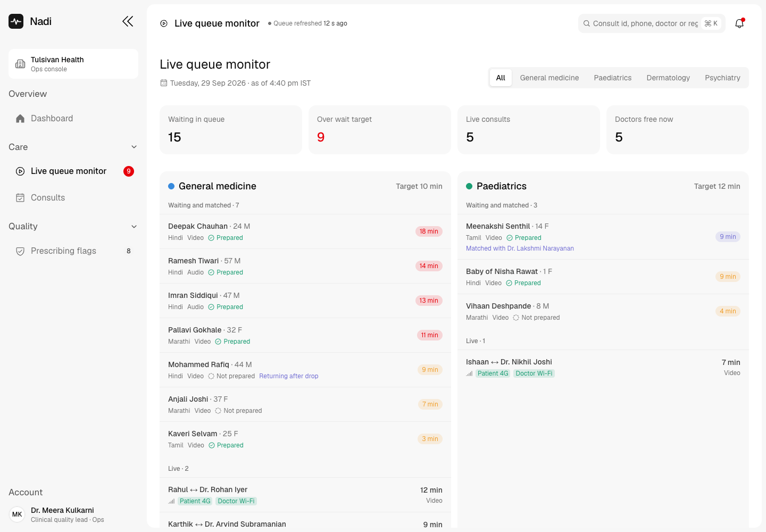Click the Prescribing flags shield icon
766x532 pixels.
pyautogui.click(x=20, y=251)
